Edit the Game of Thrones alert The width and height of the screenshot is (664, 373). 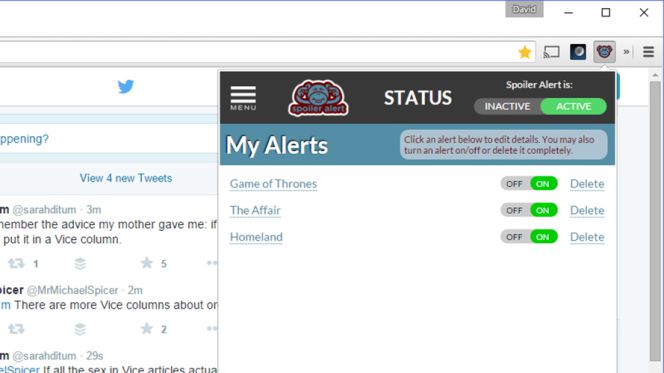pyautogui.click(x=273, y=184)
